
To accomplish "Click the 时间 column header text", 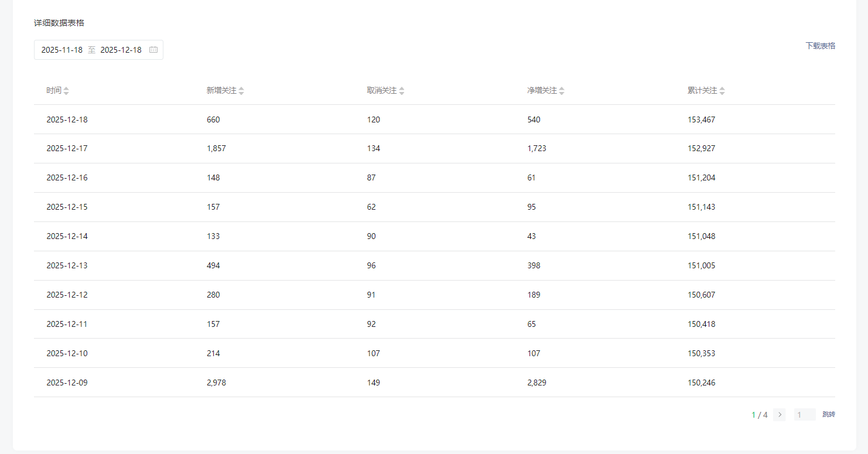I will (54, 91).
